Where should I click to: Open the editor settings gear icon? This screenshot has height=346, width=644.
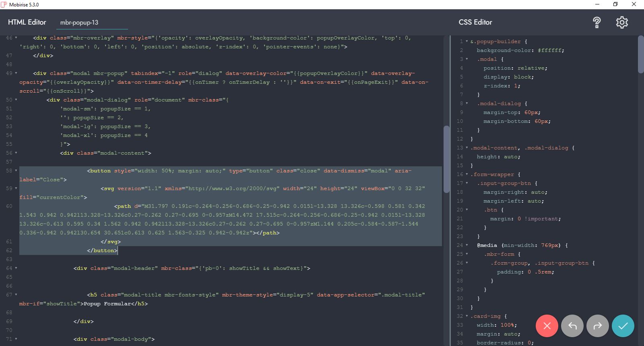[x=622, y=23]
